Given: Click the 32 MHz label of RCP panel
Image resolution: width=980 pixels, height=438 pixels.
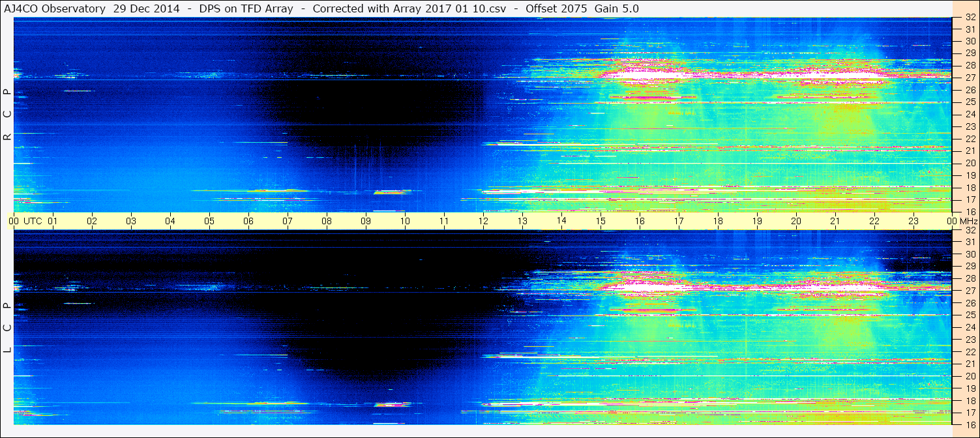Looking at the screenshot, I should coord(970,18).
